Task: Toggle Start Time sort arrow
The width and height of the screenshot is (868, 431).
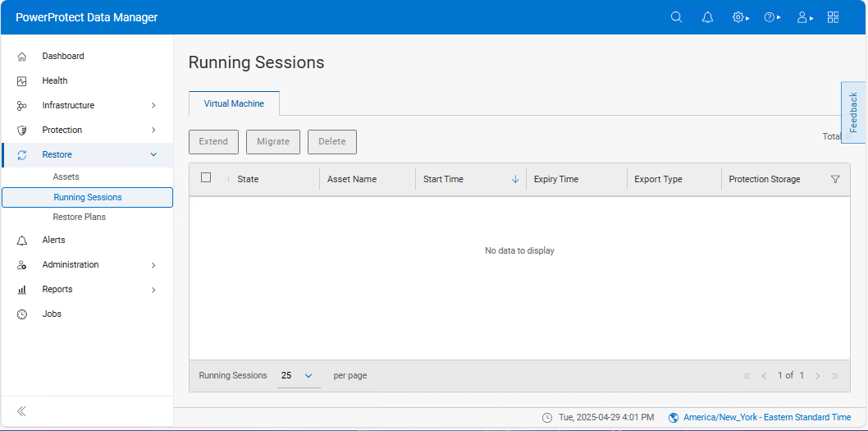Action: tap(515, 179)
